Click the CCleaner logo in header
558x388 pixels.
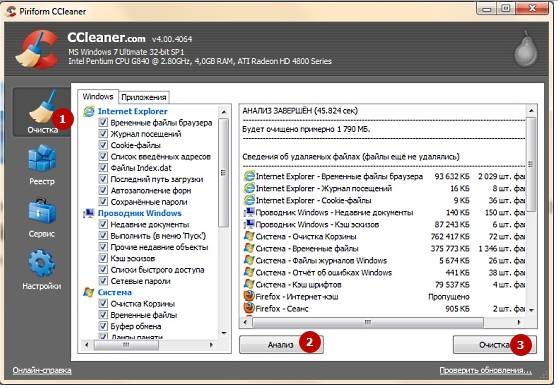point(37,49)
